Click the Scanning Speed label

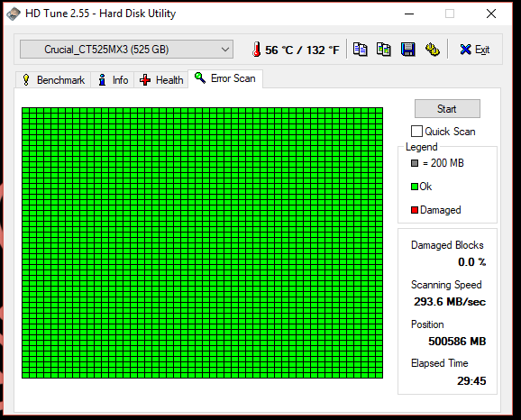tap(446, 285)
